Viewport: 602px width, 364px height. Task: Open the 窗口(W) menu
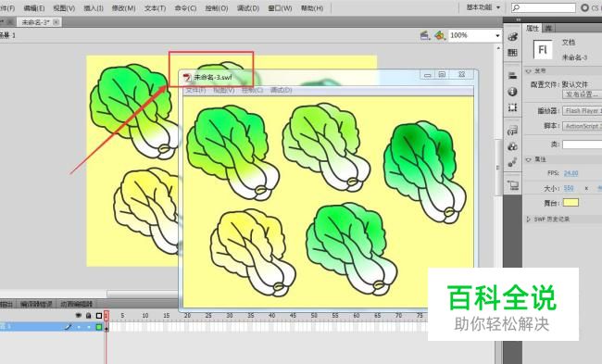pyautogui.click(x=280, y=8)
